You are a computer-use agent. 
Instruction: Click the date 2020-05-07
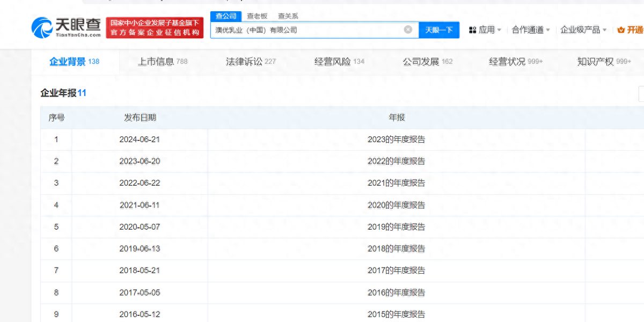coord(140,227)
